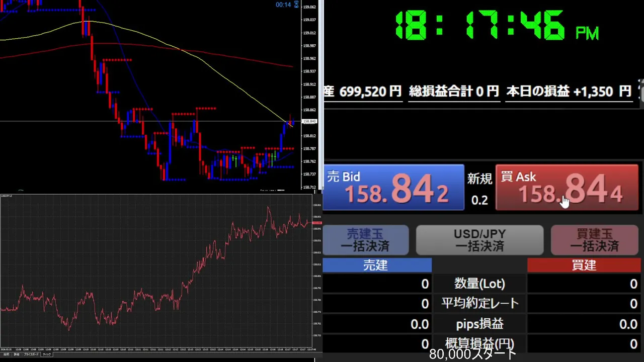Select the 平均約定レート row label
This screenshot has height=362, width=644.
(x=479, y=303)
